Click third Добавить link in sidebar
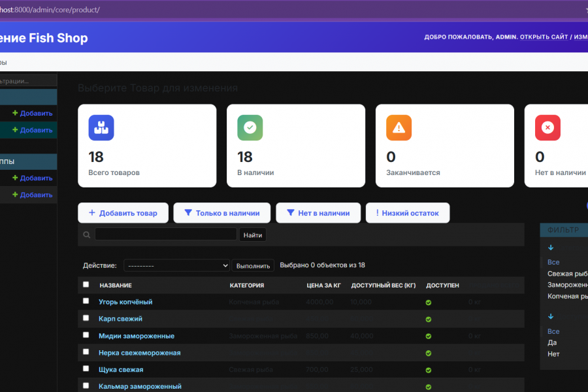Image resolution: width=588 pixels, height=392 pixels. (32, 178)
